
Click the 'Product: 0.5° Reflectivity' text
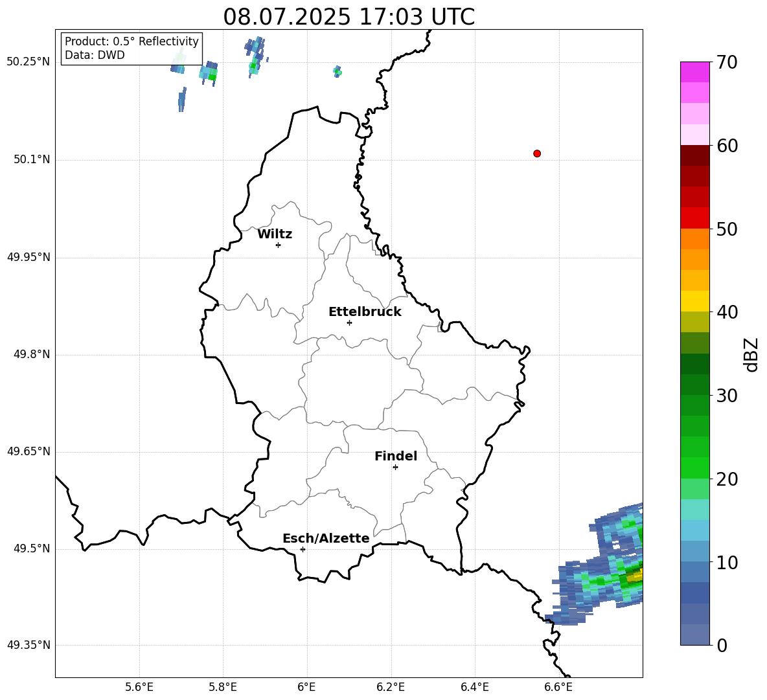[132, 41]
